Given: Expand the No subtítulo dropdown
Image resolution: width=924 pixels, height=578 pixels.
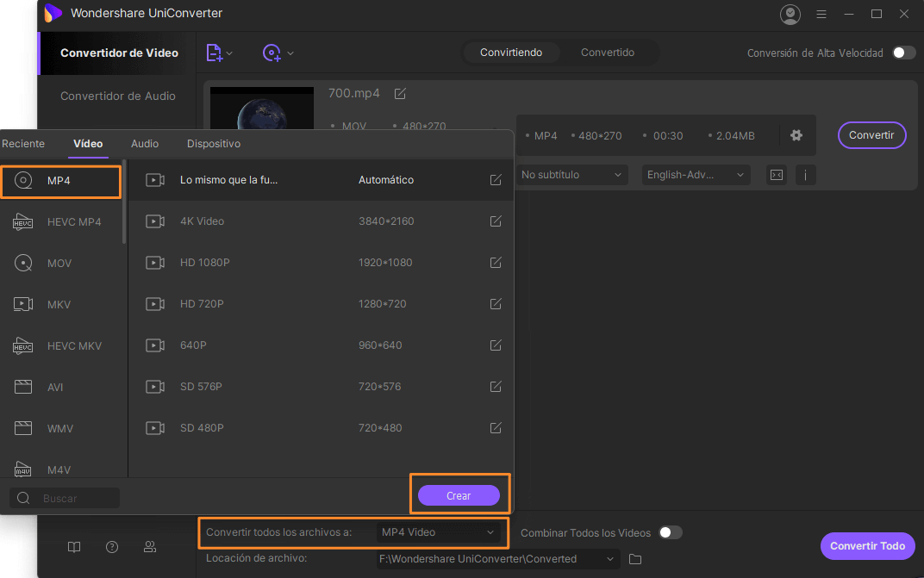Looking at the screenshot, I should tap(571, 175).
